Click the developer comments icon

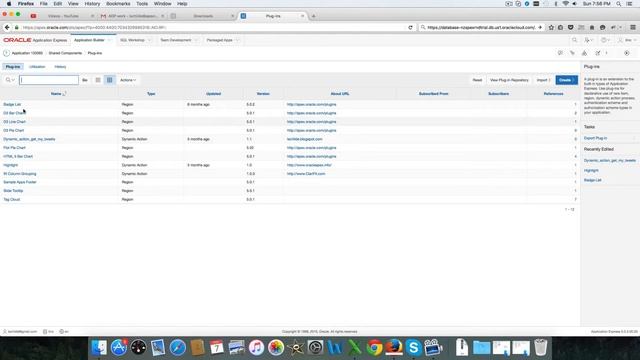560,53
